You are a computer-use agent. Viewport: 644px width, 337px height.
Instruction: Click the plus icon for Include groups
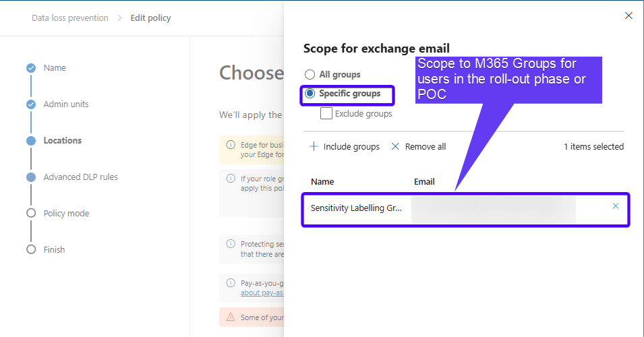coord(314,146)
